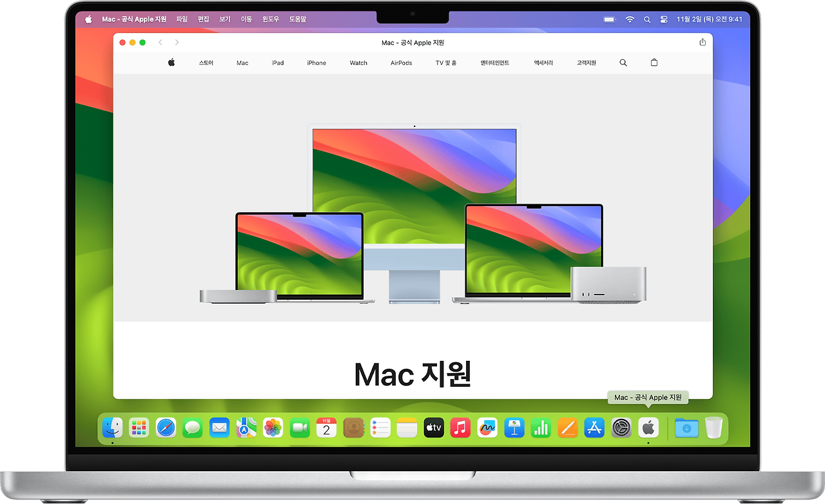
Task: Open Notes app in the Dock
Action: [x=407, y=427]
